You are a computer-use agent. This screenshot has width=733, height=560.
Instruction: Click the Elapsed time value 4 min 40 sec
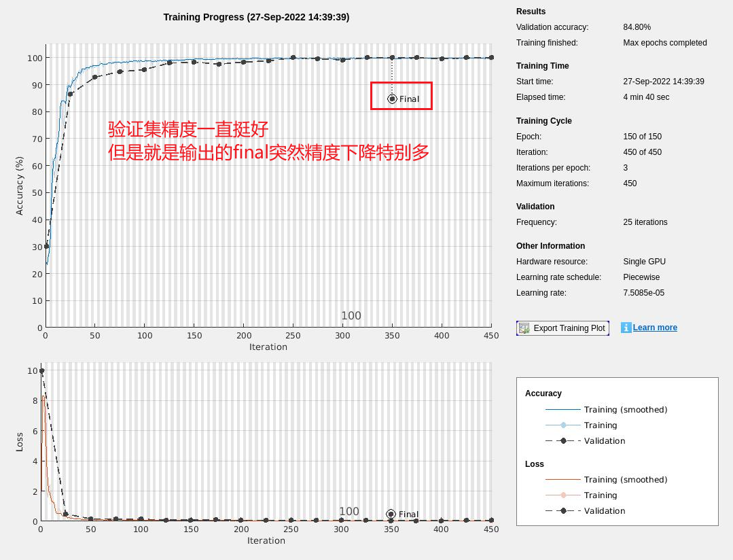coord(646,97)
